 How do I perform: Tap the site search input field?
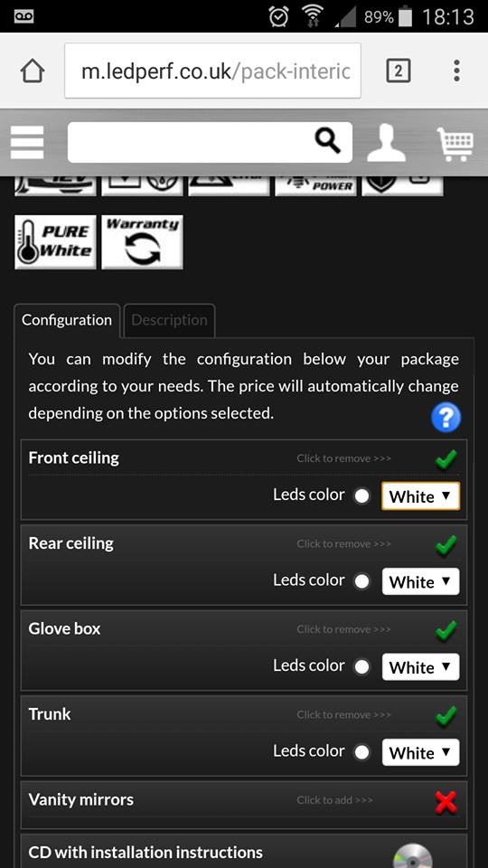210,142
